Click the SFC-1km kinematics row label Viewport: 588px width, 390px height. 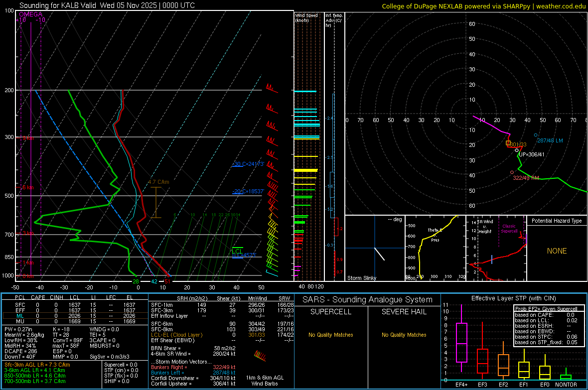click(x=162, y=305)
